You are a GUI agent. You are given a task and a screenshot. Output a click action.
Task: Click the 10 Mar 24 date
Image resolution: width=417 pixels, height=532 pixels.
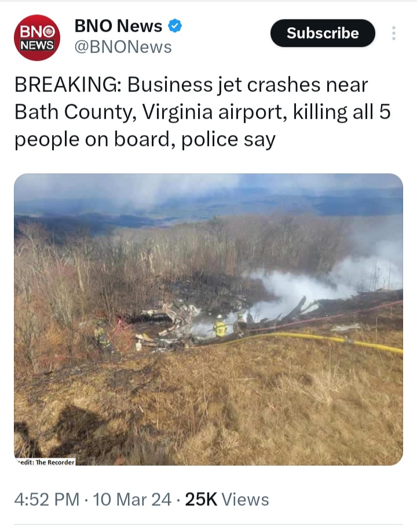point(132,500)
